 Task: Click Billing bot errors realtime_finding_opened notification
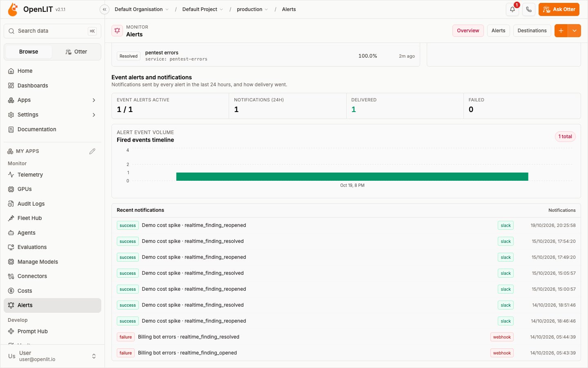pos(346,353)
